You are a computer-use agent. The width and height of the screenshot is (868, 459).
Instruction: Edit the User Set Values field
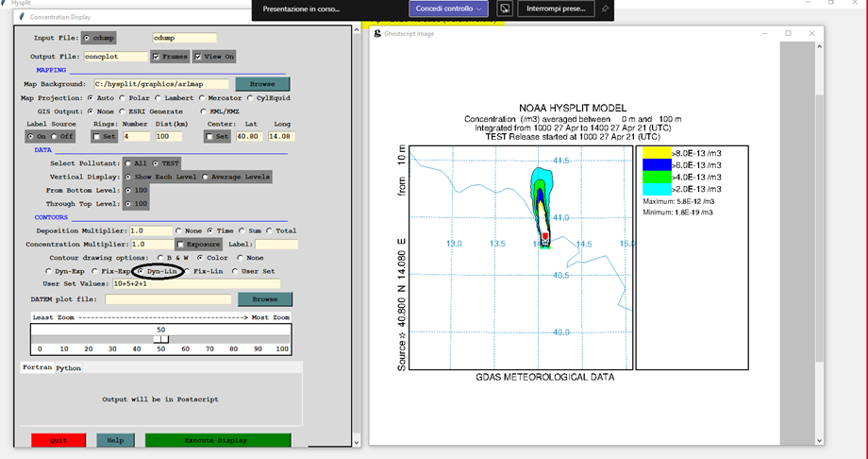pyautogui.click(x=196, y=284)
